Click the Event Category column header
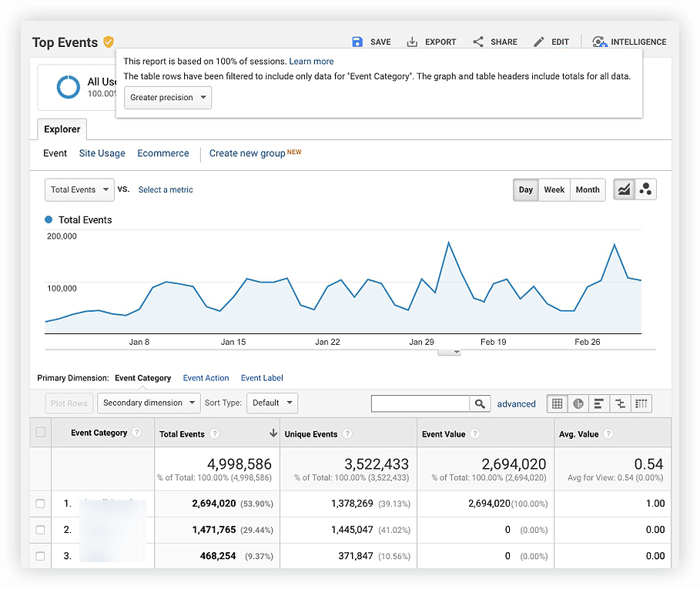 click(103, 433)
